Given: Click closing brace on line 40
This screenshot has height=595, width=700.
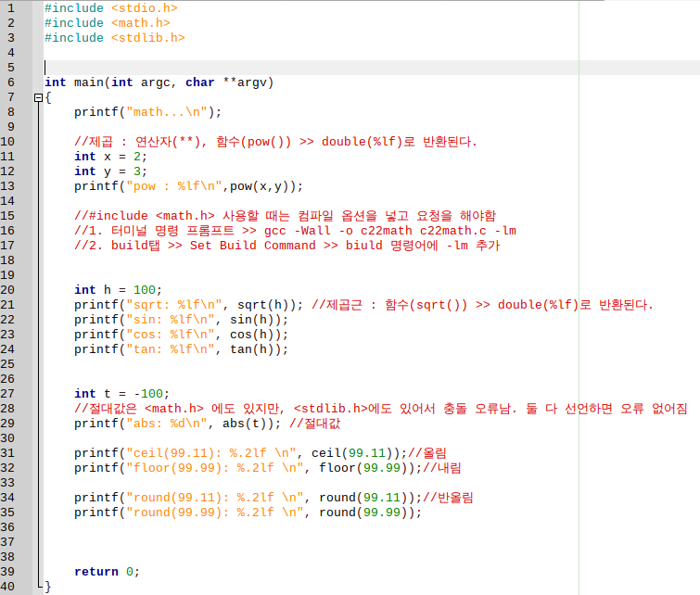Looking at the screenshot, I should coord(48,586).
